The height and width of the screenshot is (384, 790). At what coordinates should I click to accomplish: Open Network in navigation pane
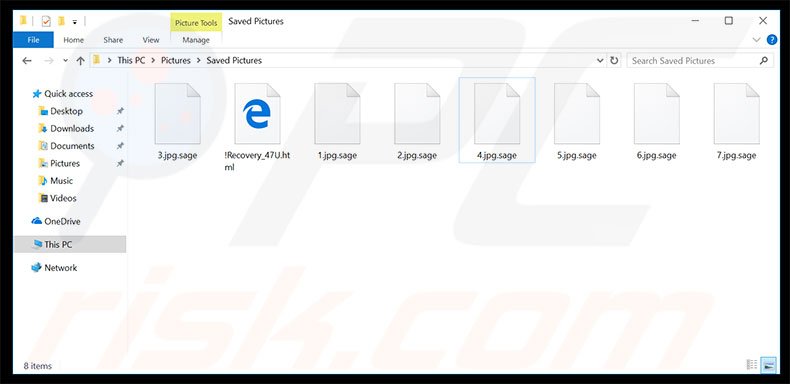(x=60, y=268)
